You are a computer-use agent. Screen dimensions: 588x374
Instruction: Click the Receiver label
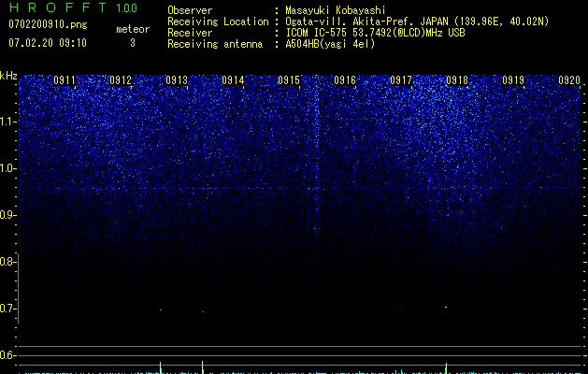pyautogui.click(x=190, y=33)
